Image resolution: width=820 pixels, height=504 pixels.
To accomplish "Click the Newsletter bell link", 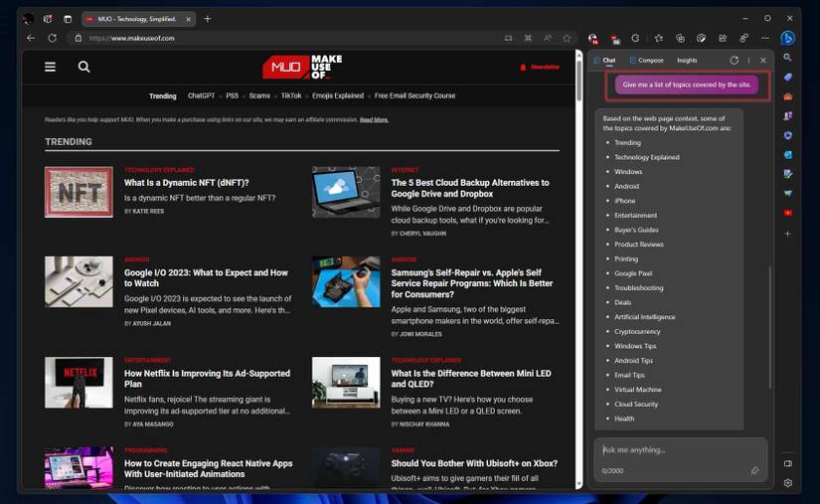I will [539, 67].
